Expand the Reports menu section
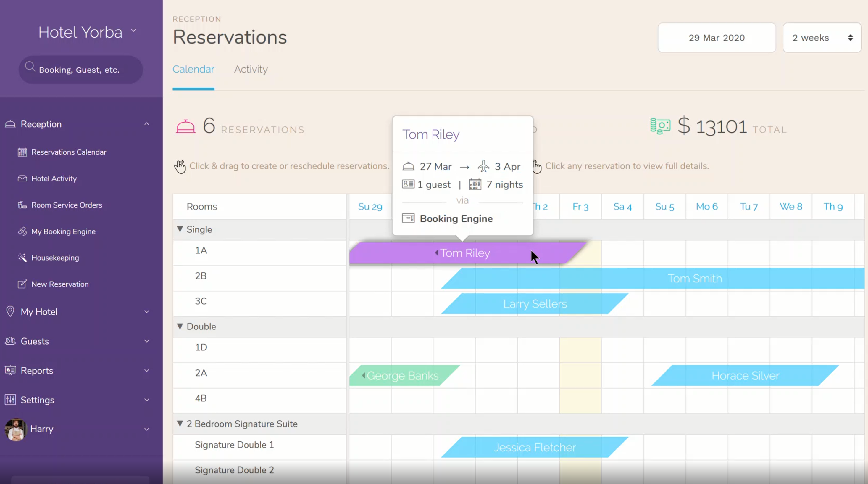 [x=146, y=370]
